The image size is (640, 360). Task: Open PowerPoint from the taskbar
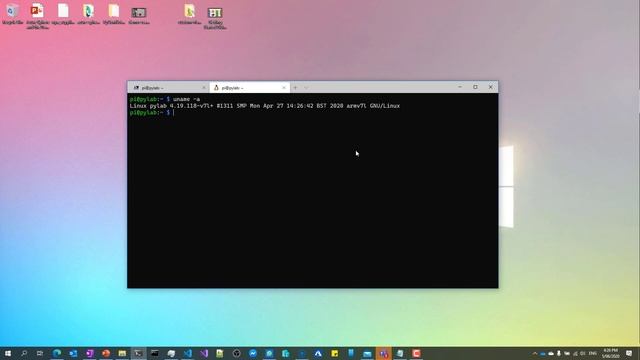[106, 353]
